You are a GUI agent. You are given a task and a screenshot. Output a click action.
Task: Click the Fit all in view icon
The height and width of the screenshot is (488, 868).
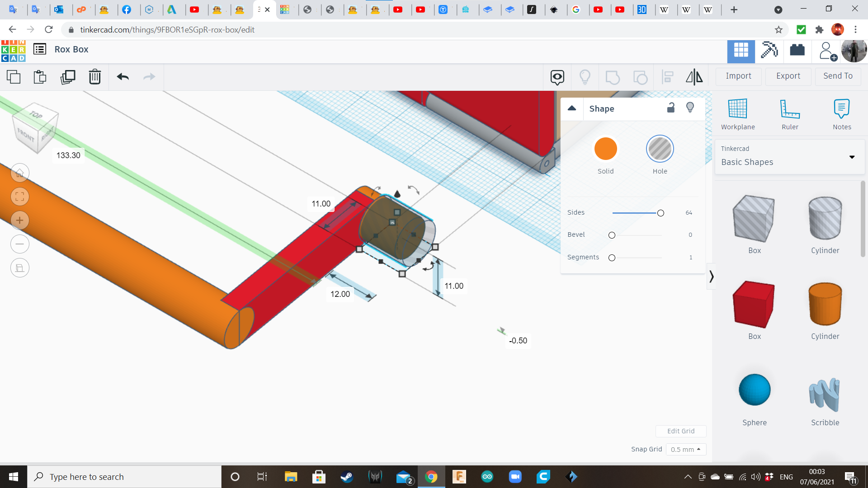pyautogui.click(x=20, y=197)
